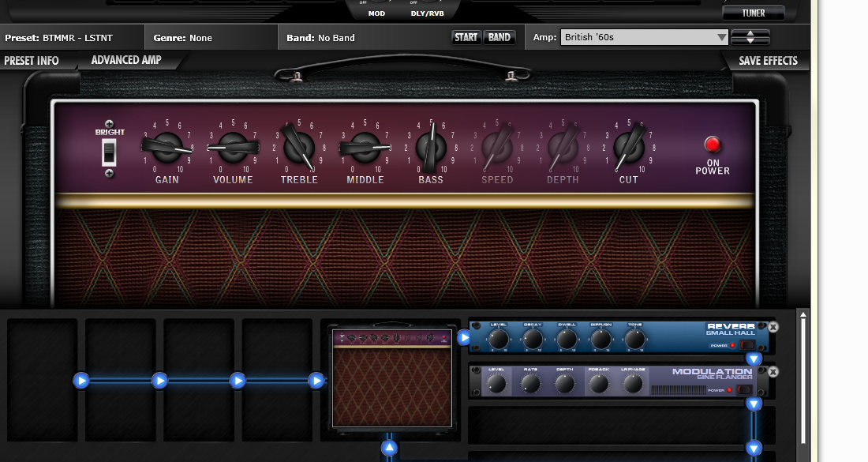
Task: Click the blue down arrow below Reverb
Action: (754, 359)
